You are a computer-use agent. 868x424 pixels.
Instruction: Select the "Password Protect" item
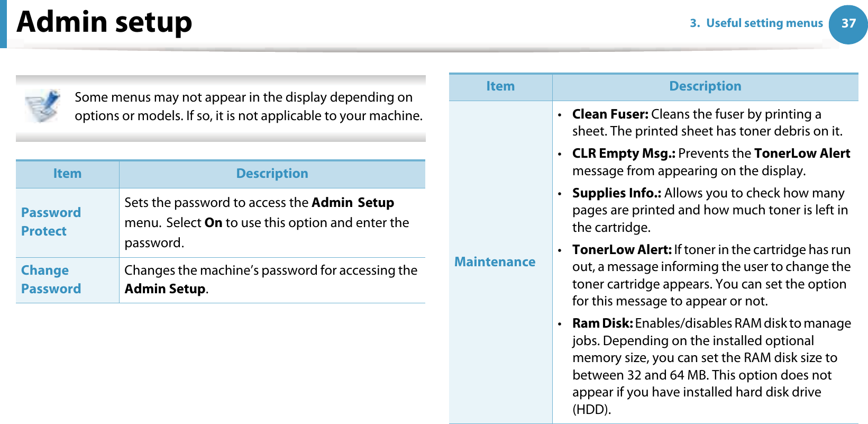[x=51, y=222]
